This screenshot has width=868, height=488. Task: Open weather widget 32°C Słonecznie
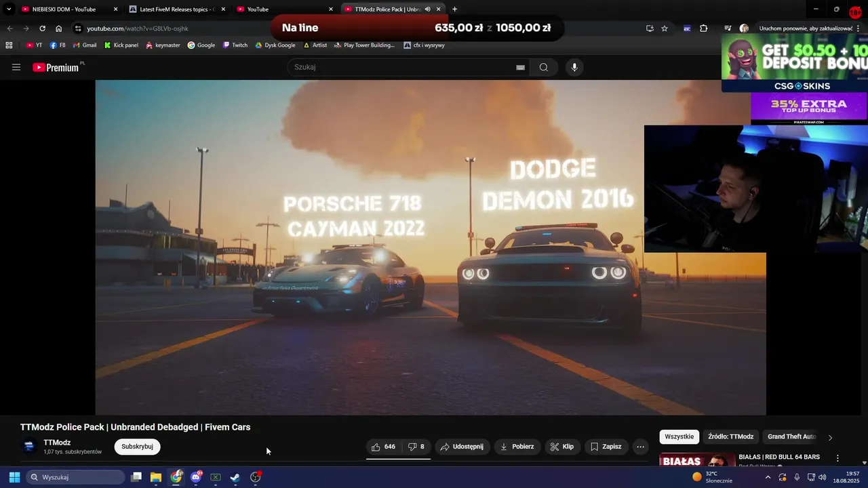pyautogui.click(x=712, y=477)
